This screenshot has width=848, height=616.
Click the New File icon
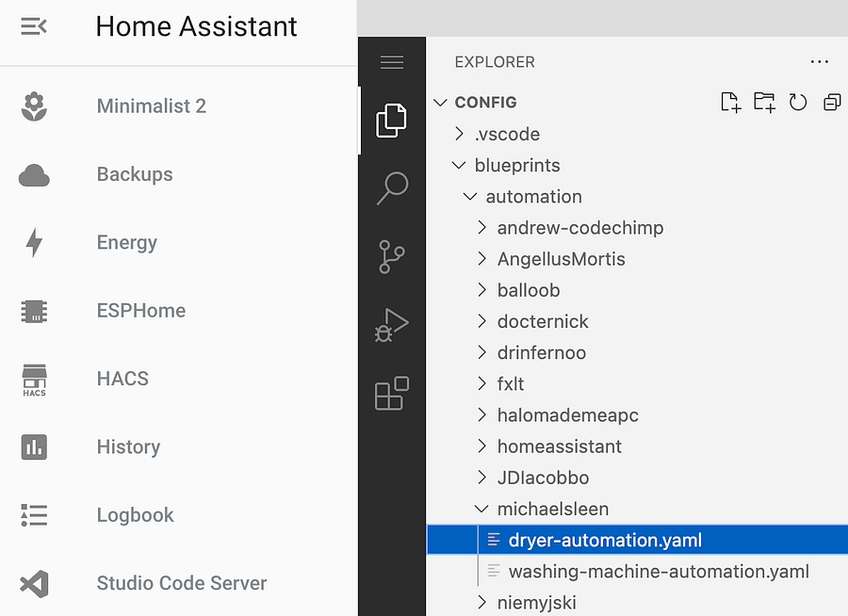730,102
